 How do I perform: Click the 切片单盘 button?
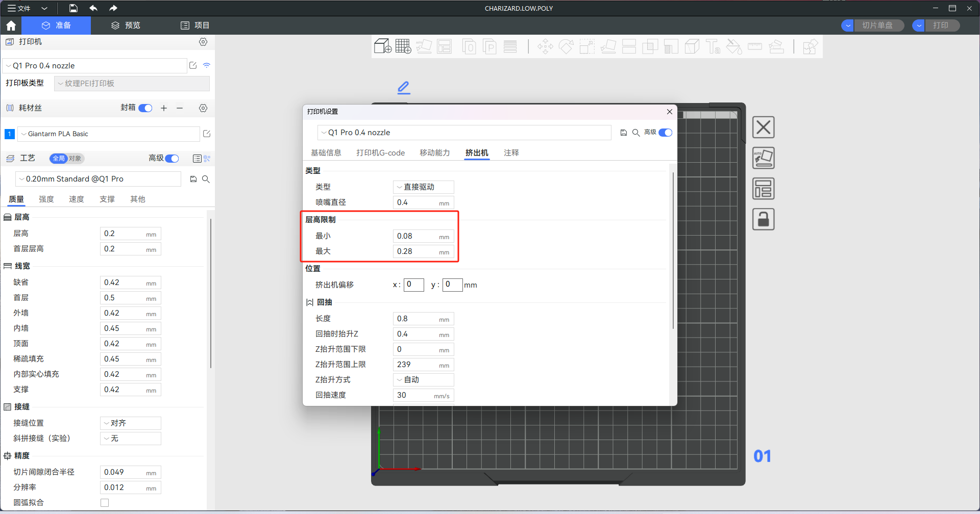point(877,25)
